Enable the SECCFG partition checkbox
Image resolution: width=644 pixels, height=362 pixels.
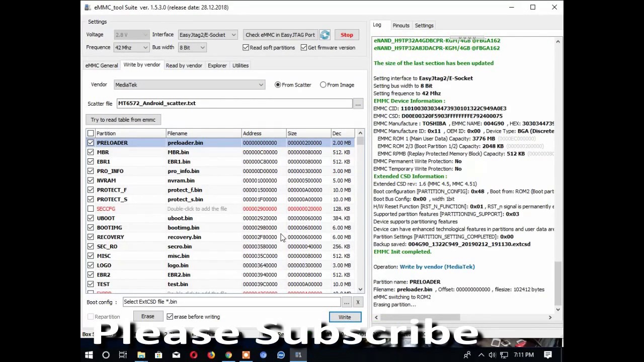91,209
